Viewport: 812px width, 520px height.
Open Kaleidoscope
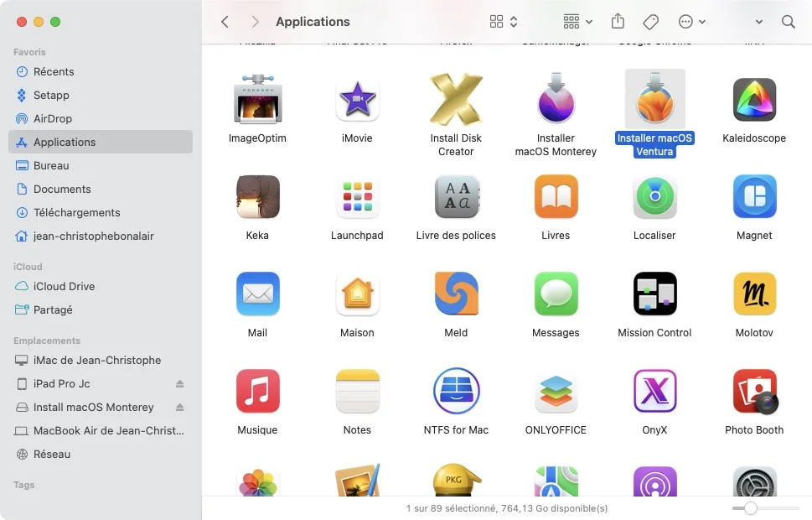753,98
